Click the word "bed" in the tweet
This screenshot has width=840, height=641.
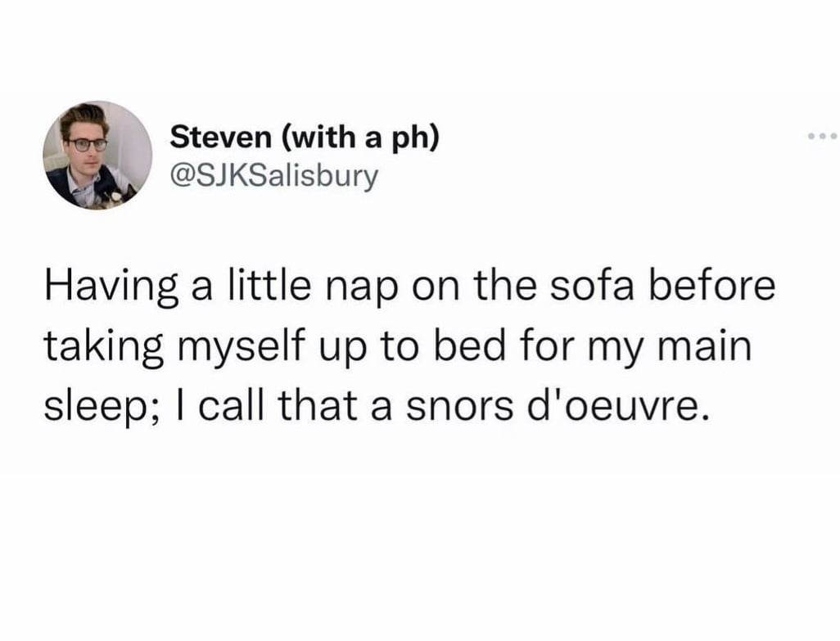[x=463, y=348]
